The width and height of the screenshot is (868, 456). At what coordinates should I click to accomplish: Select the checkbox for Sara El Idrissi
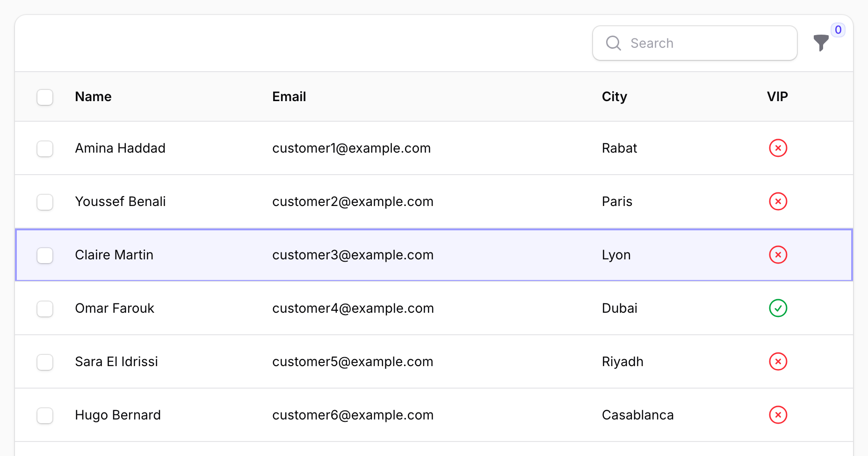click(x=45, y=362)
